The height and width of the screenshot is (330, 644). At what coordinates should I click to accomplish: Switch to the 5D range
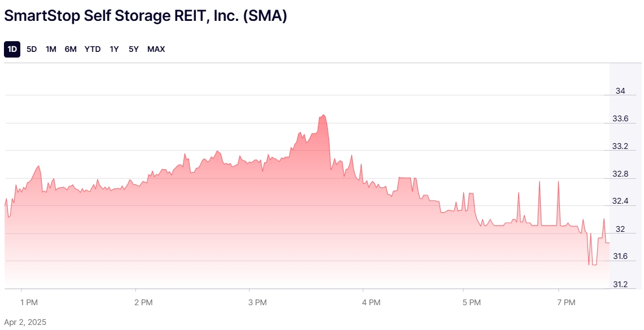pyautogui.click(x=32, y=49)
